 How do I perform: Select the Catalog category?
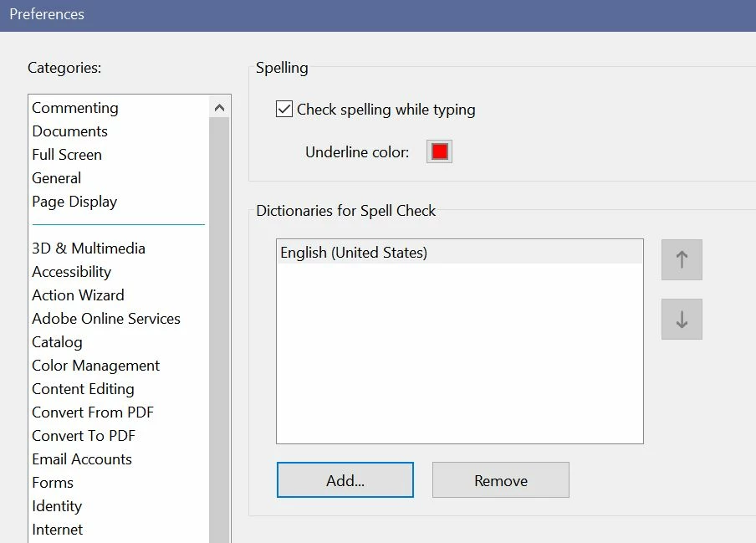coord(58,342)
